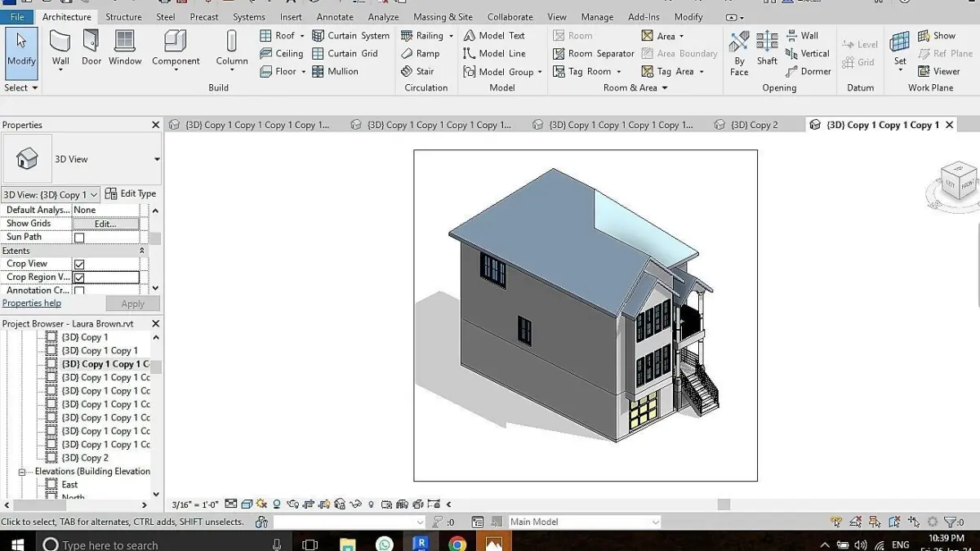
Task: Click the Room Separator tool
Action: pos(594,54)
